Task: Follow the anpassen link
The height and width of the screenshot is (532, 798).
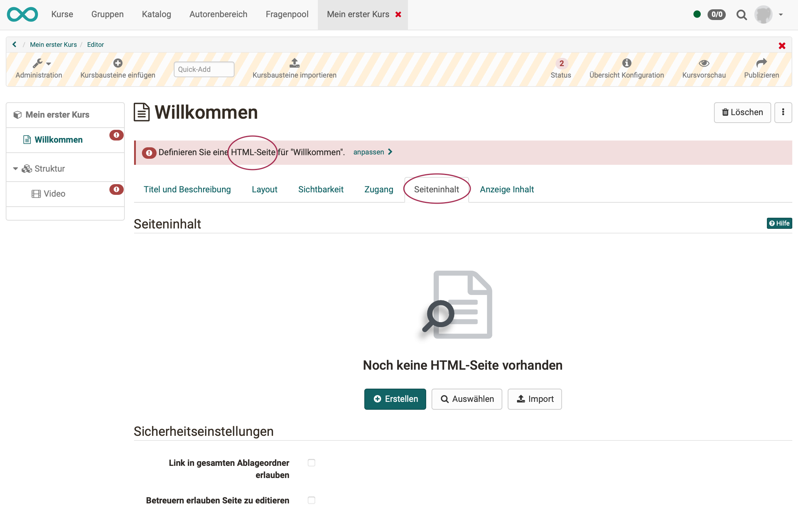Action: 373,152
